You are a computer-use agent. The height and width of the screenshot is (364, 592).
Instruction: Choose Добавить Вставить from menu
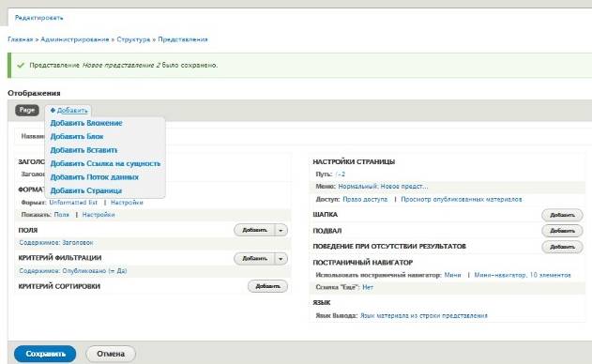point(83,150)
